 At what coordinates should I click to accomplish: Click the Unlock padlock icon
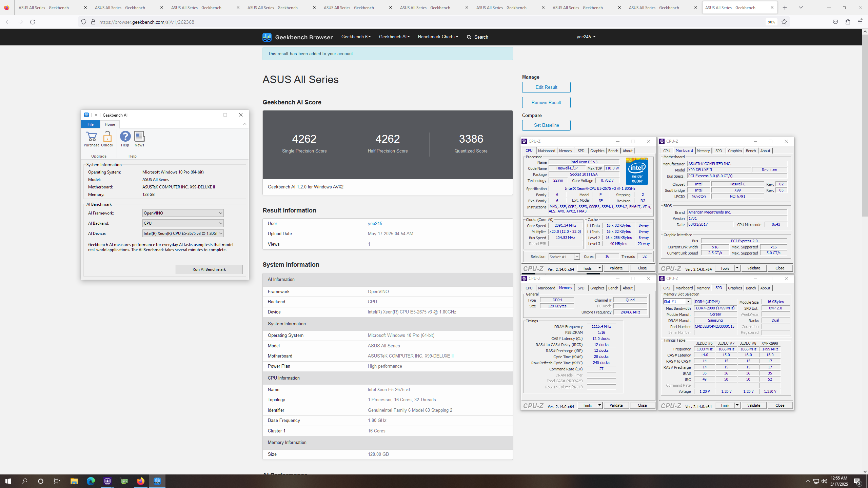point(107,139)
